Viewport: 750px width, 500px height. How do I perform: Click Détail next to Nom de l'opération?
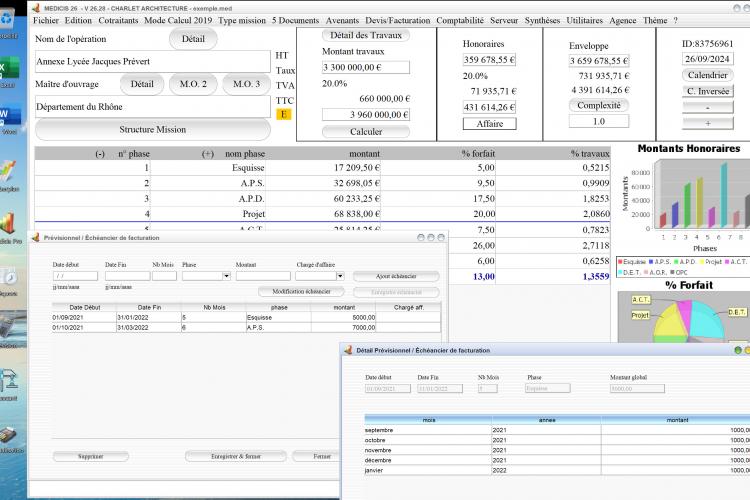(193, 39)
